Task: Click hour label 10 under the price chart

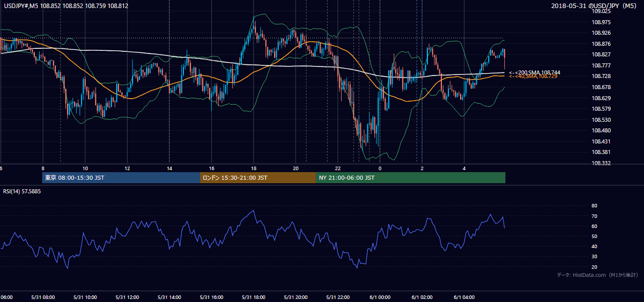Action: point(85,169)
